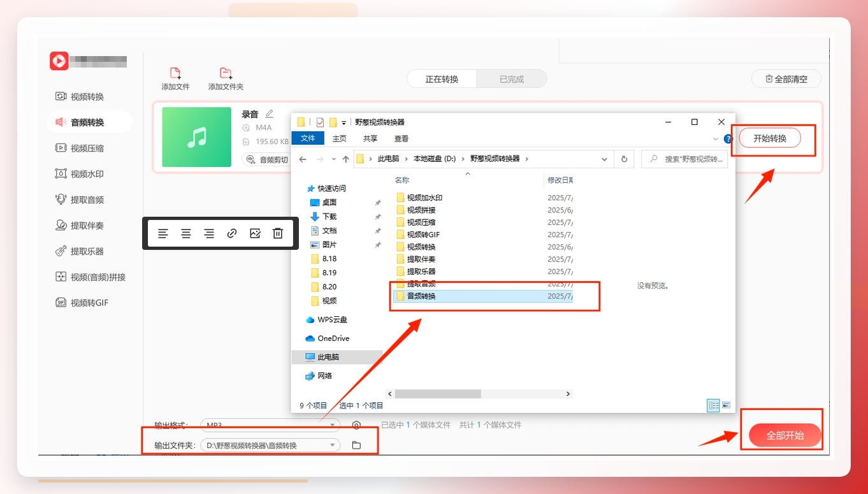
Task: Open the quick access toolbar customize dropdown
Action: [x=344, y=122]
